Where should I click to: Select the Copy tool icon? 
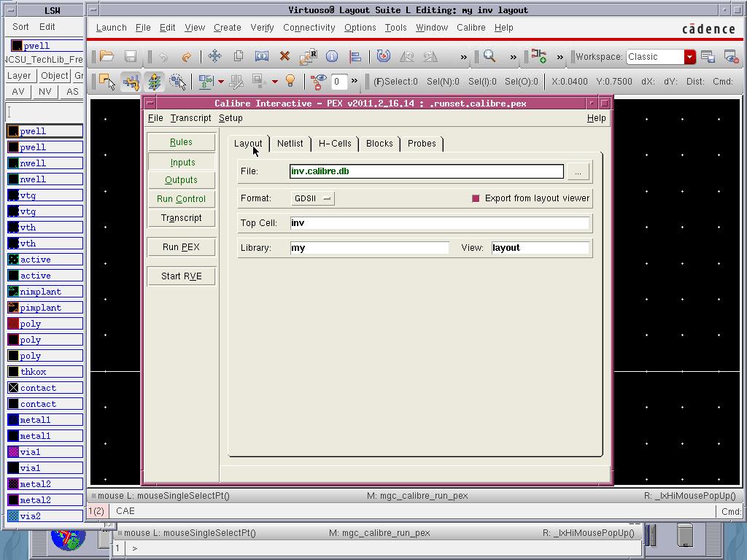pos(239,56)
